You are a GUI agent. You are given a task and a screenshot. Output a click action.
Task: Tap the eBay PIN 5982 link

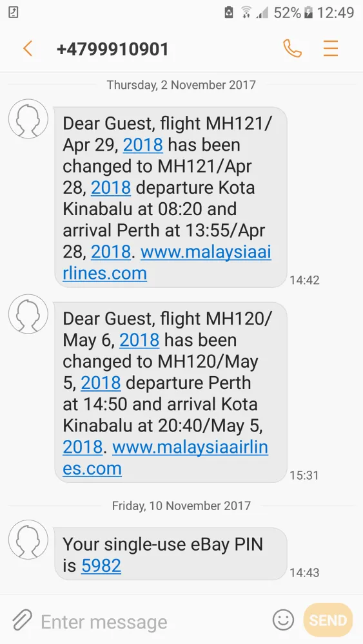pos(101,565)
